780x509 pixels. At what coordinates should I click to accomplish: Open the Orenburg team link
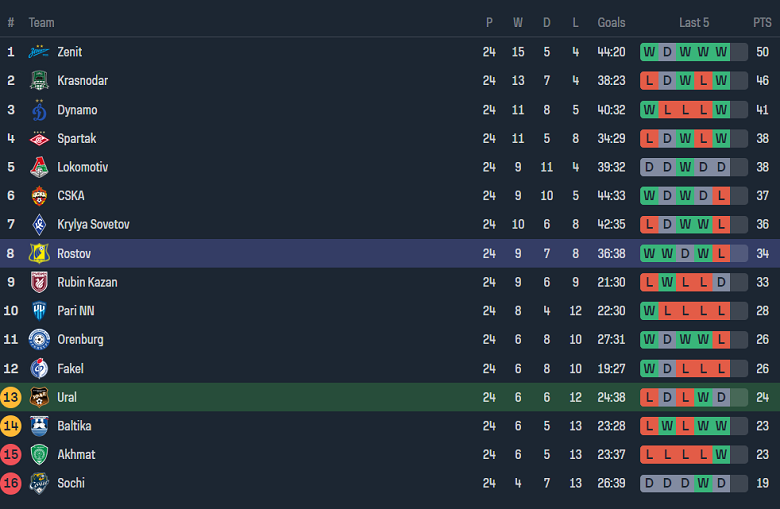(80, 340)
